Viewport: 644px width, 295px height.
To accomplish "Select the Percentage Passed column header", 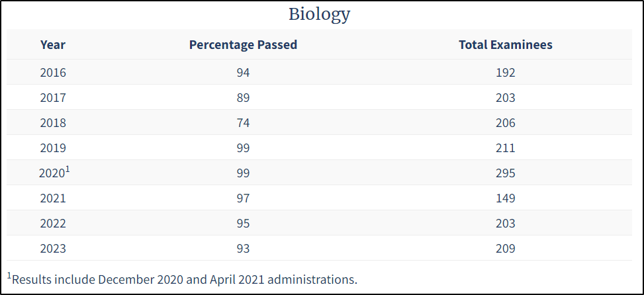I will pos(243,45).
